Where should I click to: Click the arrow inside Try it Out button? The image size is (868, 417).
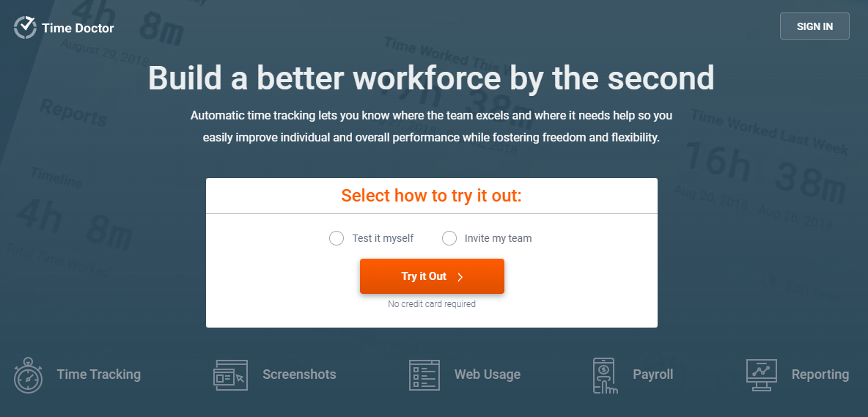pos(460,277)
